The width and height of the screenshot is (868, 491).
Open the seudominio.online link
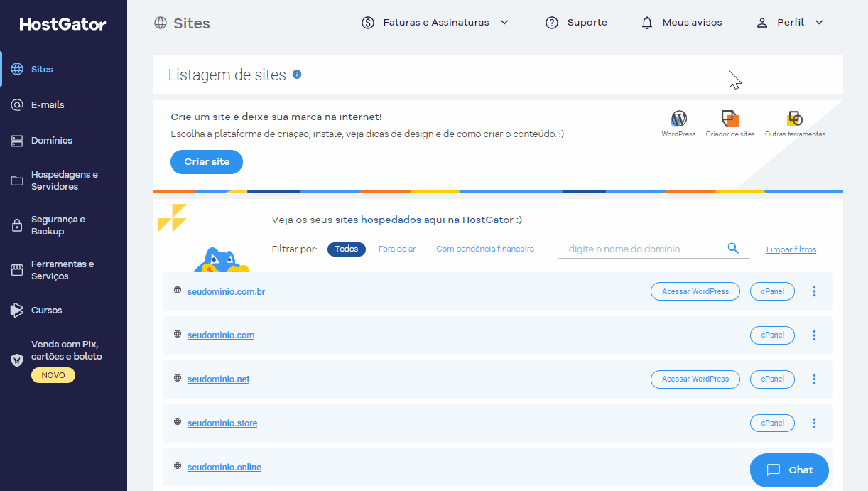coord(224,468)
